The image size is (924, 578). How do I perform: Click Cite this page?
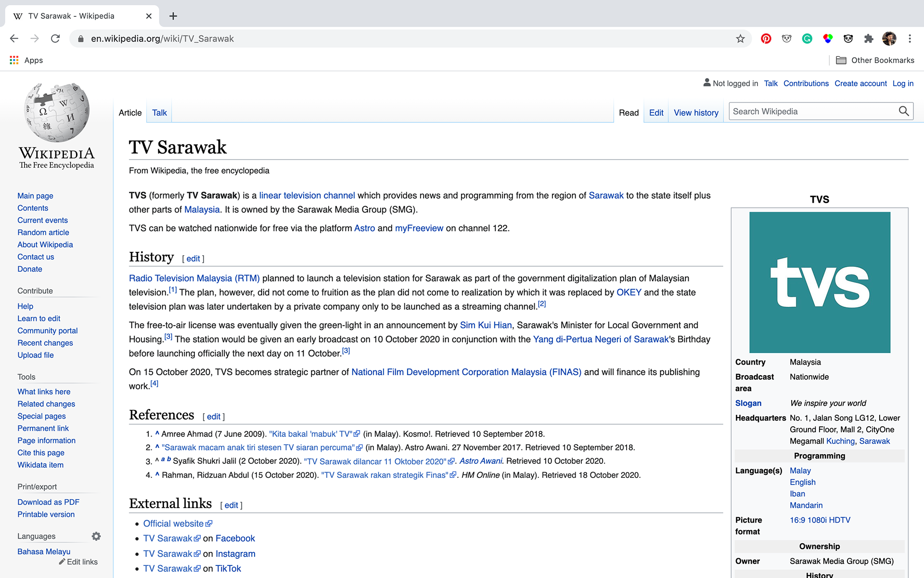pos(41,453)
